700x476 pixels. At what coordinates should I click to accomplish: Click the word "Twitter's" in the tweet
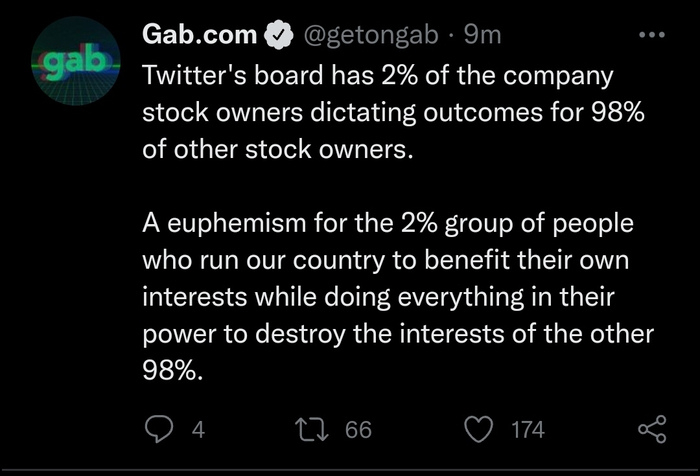189,76
